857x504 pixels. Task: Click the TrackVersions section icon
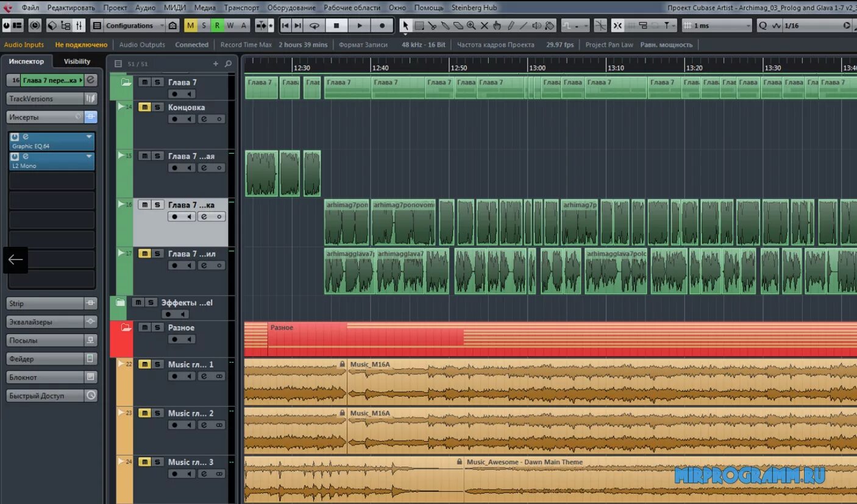pyautogui.click(x=90, y=99)
